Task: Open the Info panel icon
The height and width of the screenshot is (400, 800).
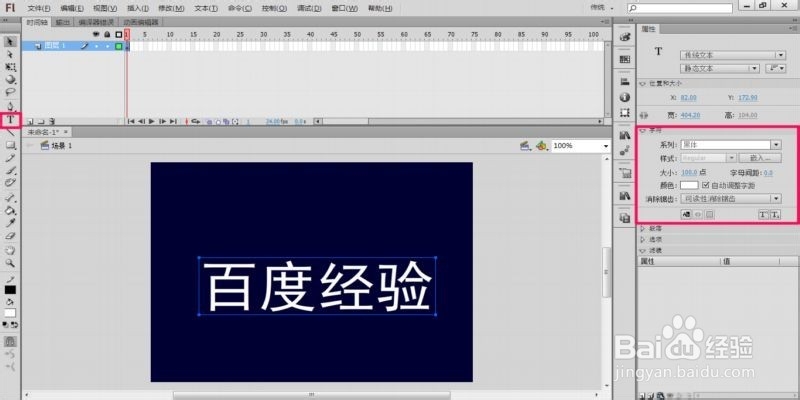Action: pyautogui.click(x=624, y=97)
